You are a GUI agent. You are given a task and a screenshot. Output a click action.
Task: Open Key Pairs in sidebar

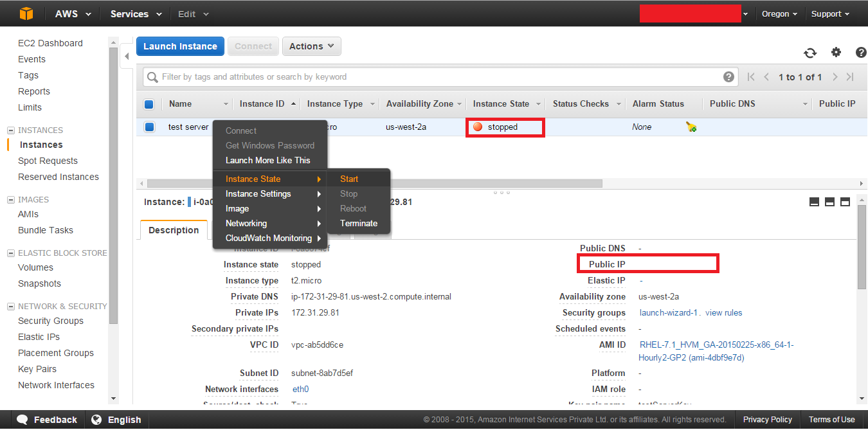pos(37,369)
